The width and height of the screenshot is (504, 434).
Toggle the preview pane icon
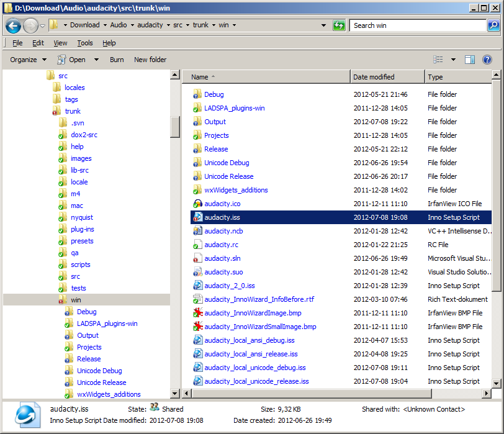(470, 60)
